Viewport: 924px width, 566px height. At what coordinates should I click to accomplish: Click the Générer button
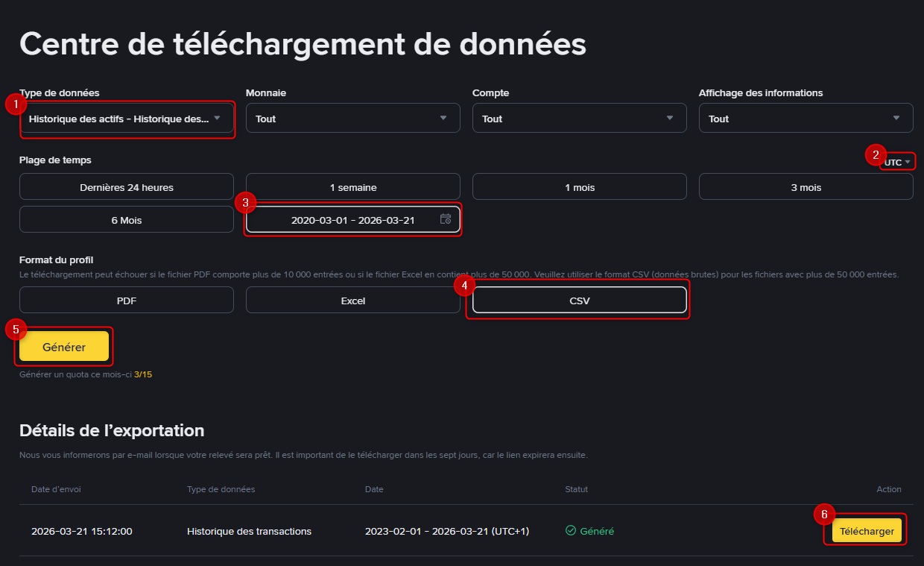coord(64,346)
